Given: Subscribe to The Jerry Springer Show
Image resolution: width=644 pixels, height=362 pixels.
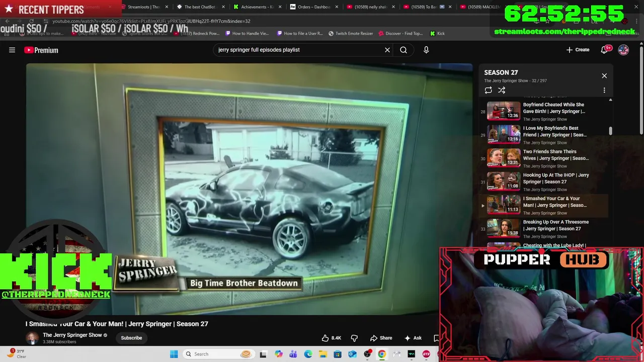Looking at the screenshot, I should point(131,338).
